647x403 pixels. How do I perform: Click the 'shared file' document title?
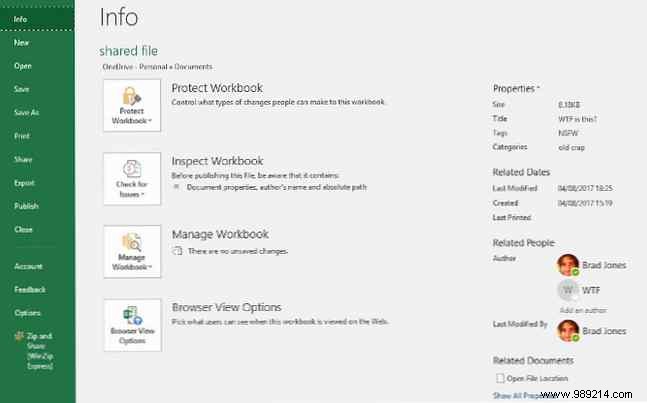point(128,51)
